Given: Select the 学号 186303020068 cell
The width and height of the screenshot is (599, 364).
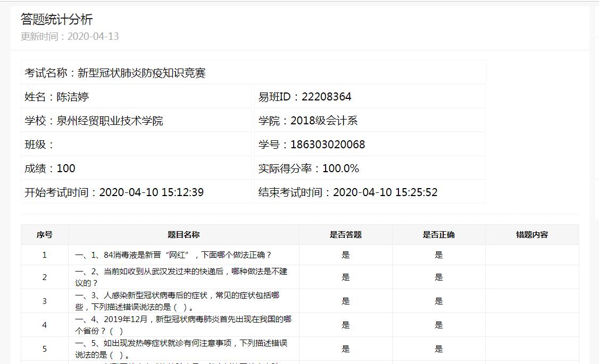Looking at the screenshot, I should 312,145.
